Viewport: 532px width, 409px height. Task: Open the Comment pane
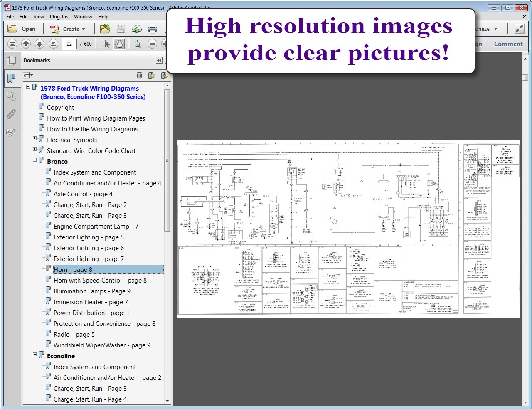[508, 44]
